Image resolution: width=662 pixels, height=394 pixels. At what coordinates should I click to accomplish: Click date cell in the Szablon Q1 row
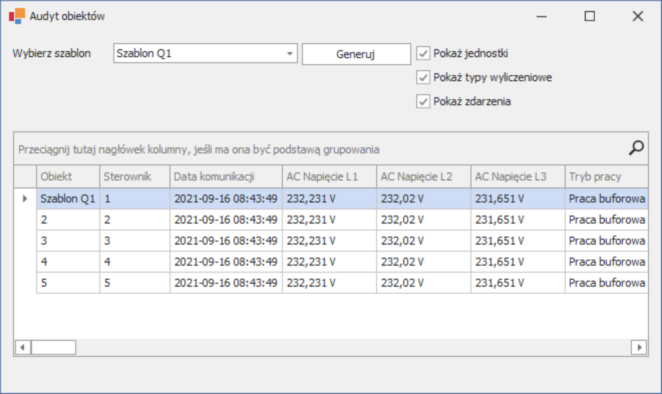[x=226, y=198]
